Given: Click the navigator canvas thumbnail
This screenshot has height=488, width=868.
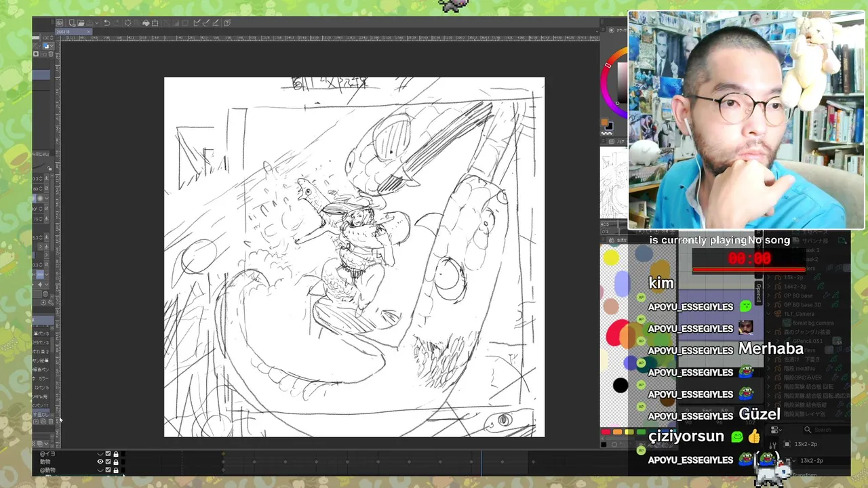Looking at the screenshot, I should [613, 183].
